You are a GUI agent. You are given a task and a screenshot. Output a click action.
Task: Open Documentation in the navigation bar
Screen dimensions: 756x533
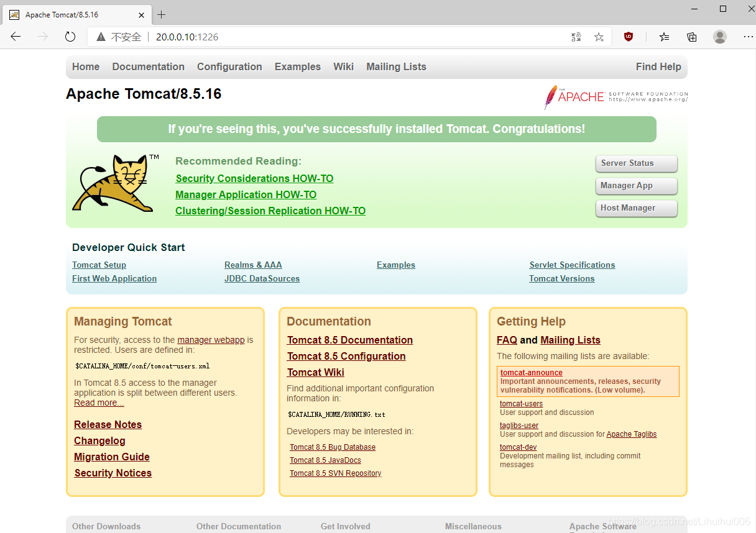(148, 66)
